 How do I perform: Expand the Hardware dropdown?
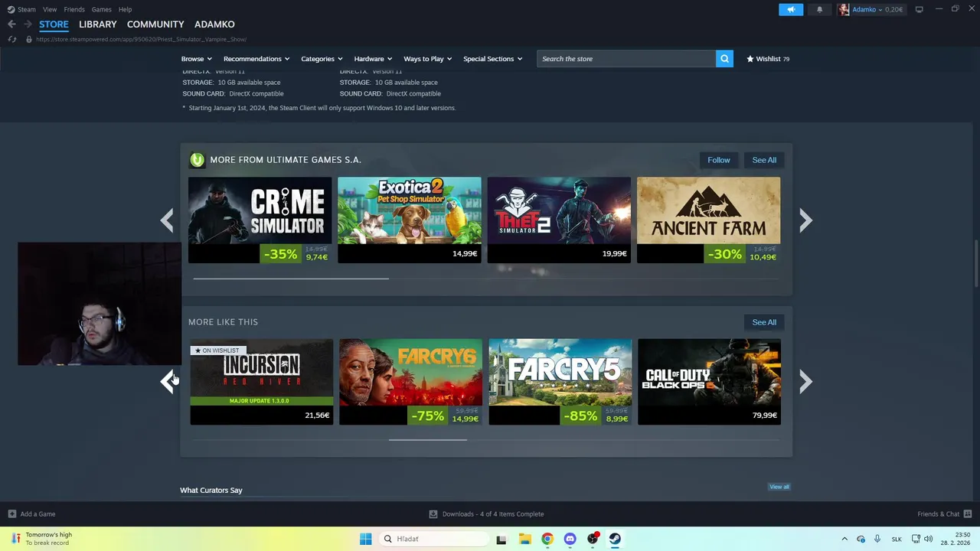[x=373, y=59]
